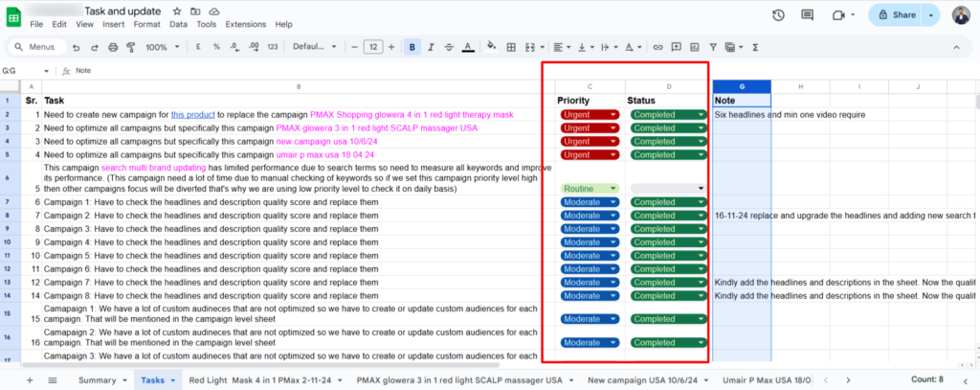
Task: Open the Routine priority dropdown in row 6
Action: (x=590, y=189)
